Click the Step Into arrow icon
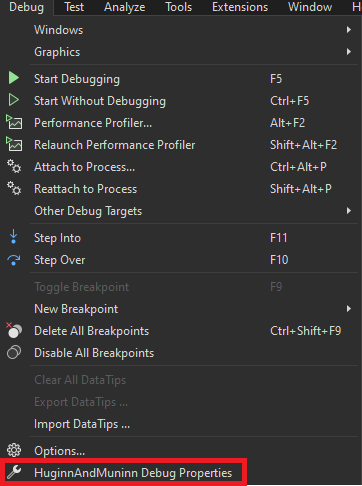Image resolution: width=362 pixels, height=486 pixels. click(14, 237)
